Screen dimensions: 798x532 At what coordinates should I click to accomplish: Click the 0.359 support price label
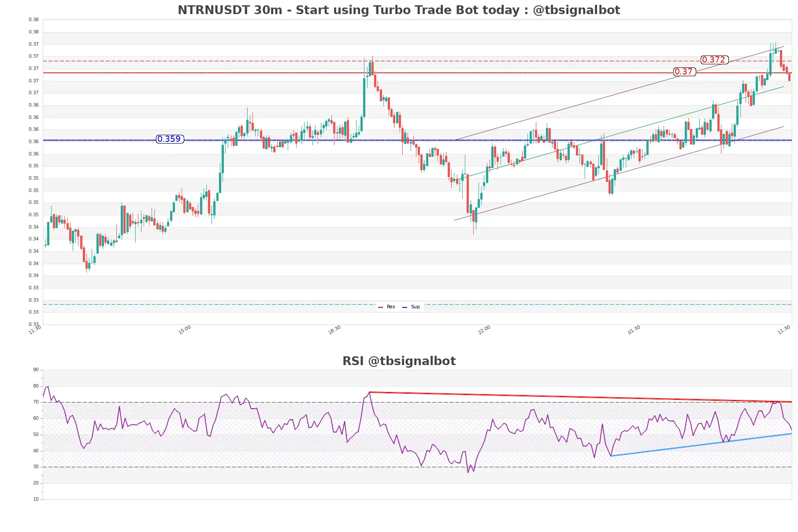(170, 139)
